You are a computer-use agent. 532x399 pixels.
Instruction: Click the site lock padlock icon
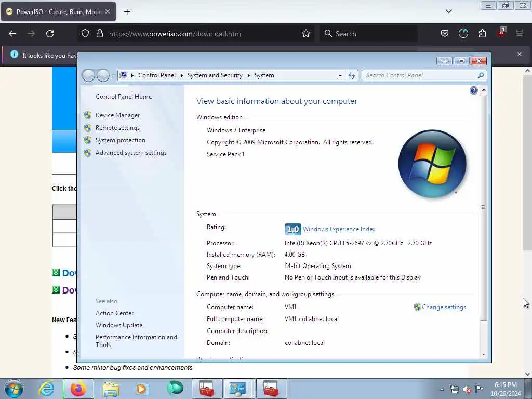coord(99,34)
